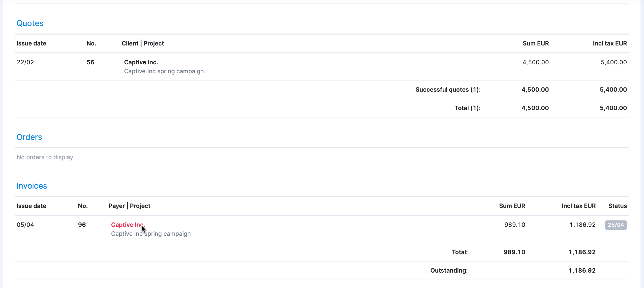Open the Quotes section heading

(30, 23)
